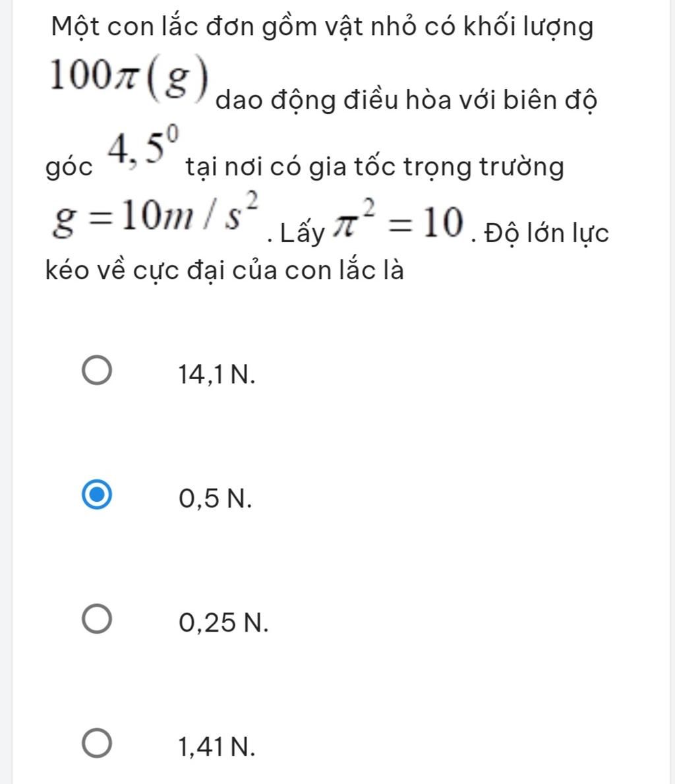Click the words "khối lượng" in the question
Viewport: 675px width, 784px height.
(x=529, y=26)
